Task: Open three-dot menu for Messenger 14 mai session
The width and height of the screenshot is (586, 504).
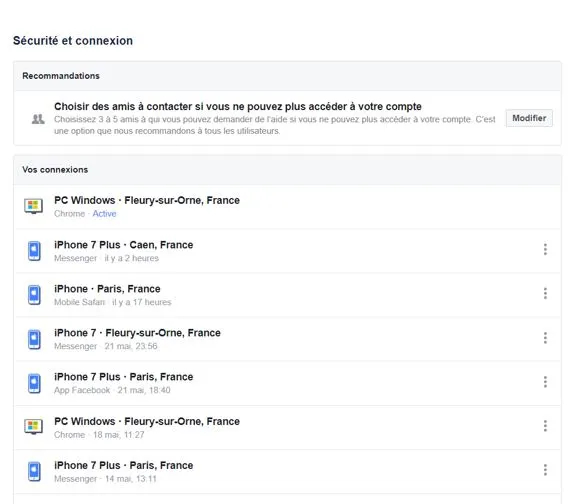Action: [545, 470]
